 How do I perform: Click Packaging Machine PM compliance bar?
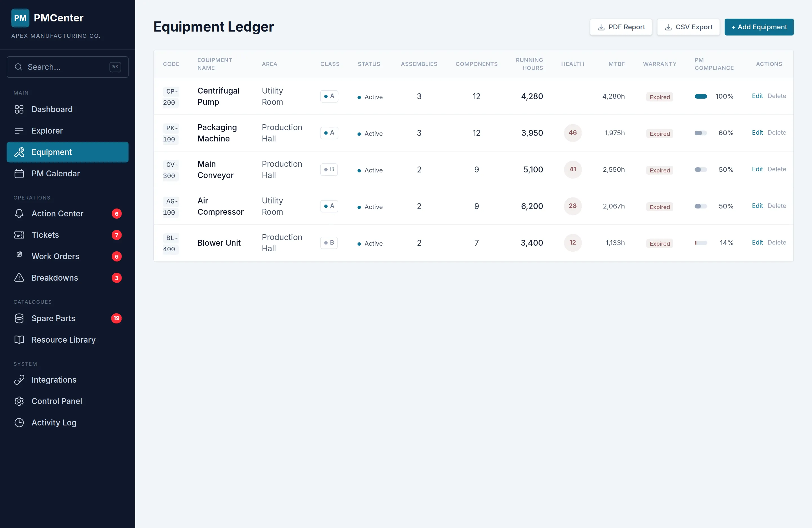click(x=700, y=133)
